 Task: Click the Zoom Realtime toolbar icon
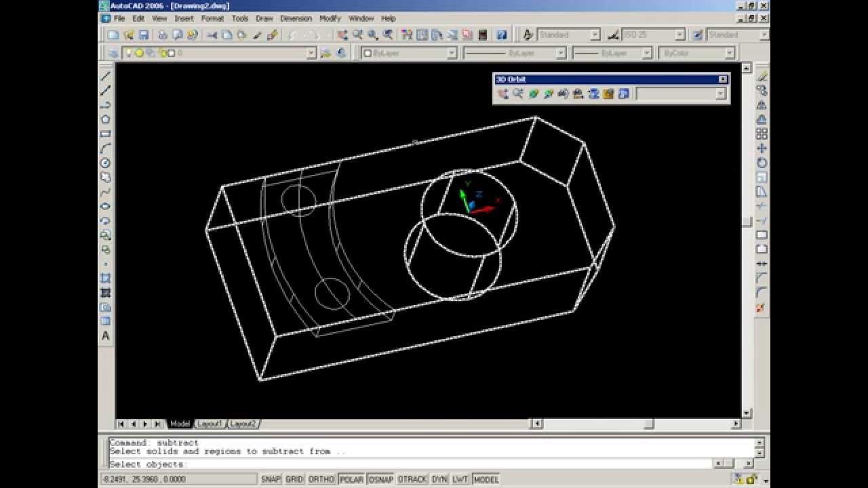click(x=357, y=35)
